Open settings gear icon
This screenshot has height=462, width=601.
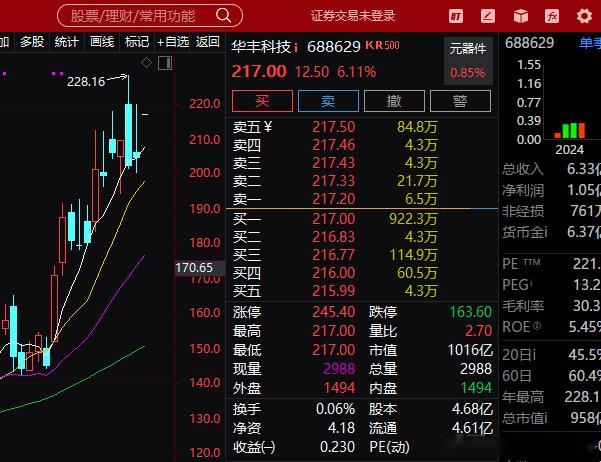pyautogui.click(x=584, y=16)
